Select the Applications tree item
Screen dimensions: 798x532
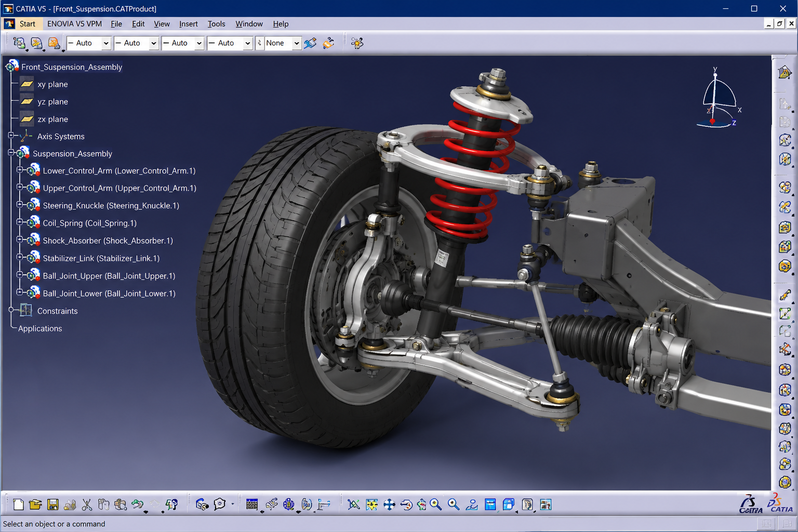point(40,328)
